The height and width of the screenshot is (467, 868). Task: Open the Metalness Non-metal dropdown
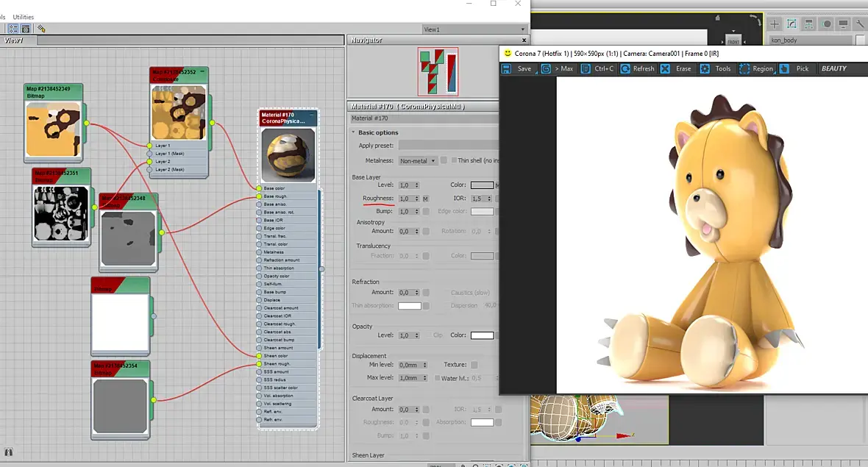[x=417, y=160]
